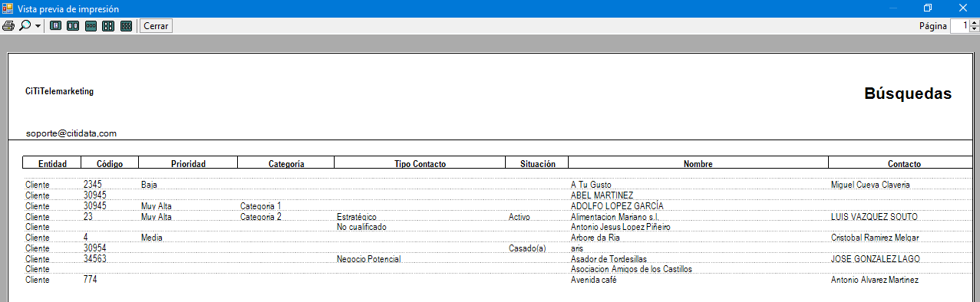Switch to one-page view layout
980x302 pixels.
click(x=55, y=25)
